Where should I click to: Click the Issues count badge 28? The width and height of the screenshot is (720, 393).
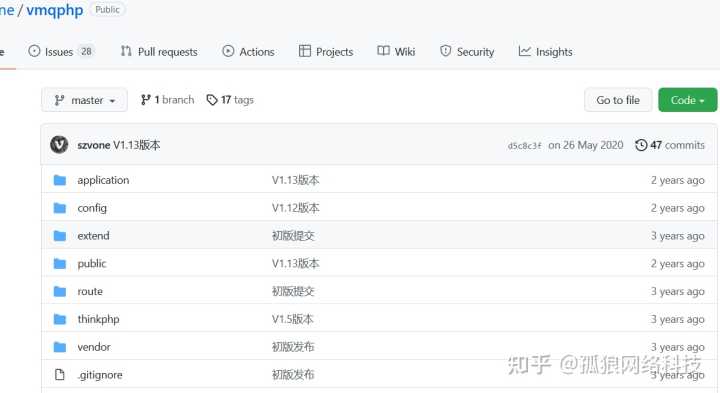click(86, 51)
